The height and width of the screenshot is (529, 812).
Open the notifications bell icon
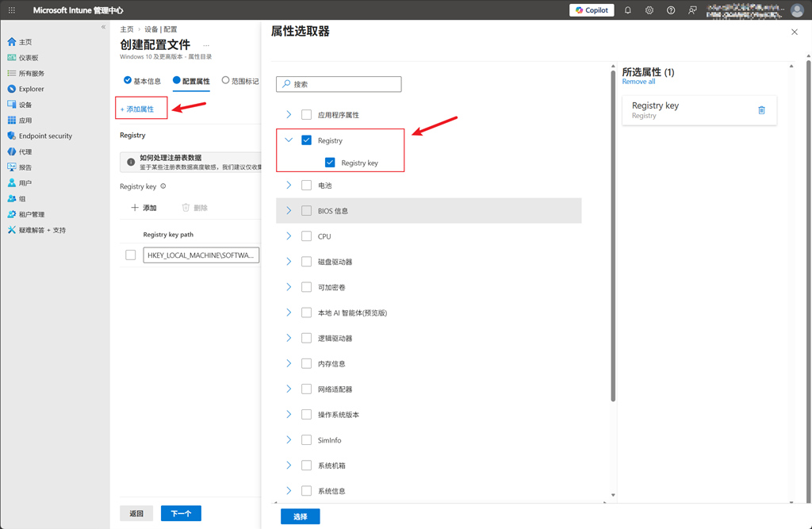[x=628, y=10]
